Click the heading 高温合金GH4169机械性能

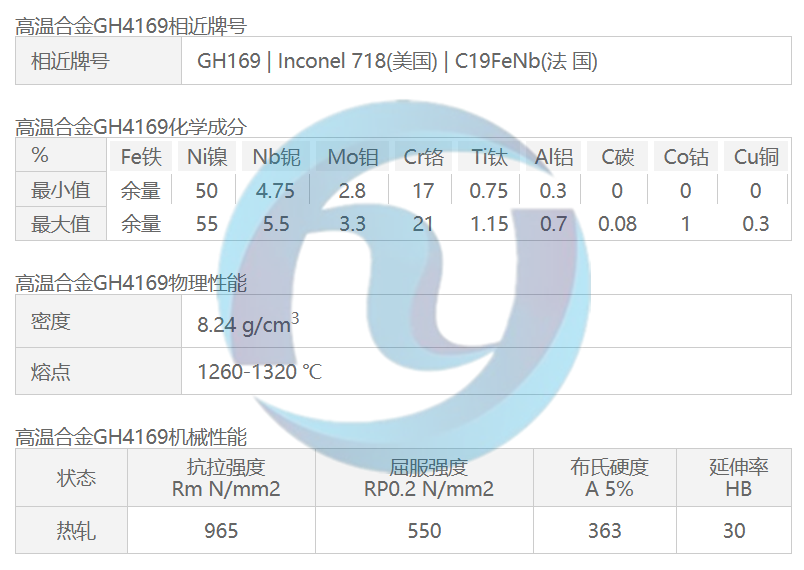[131, 437]
